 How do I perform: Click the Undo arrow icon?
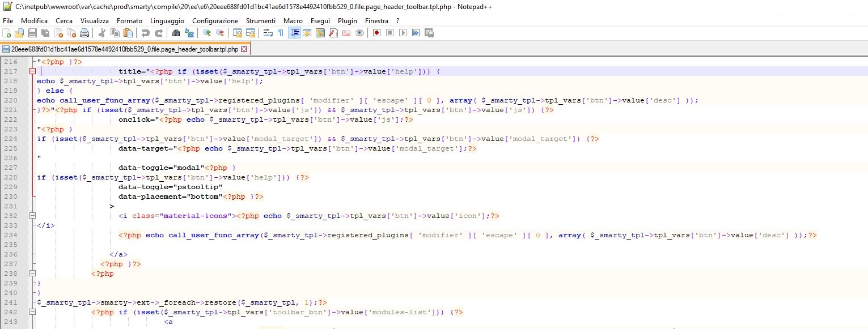tap(146, 33)
